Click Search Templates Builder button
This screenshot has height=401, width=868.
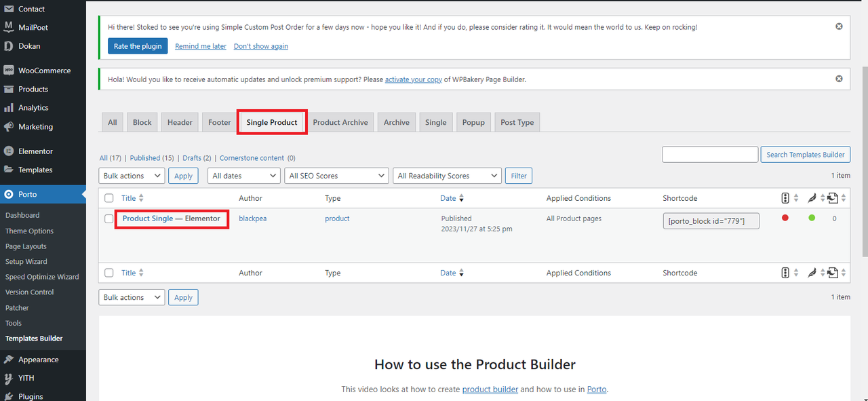pos(806,155)
